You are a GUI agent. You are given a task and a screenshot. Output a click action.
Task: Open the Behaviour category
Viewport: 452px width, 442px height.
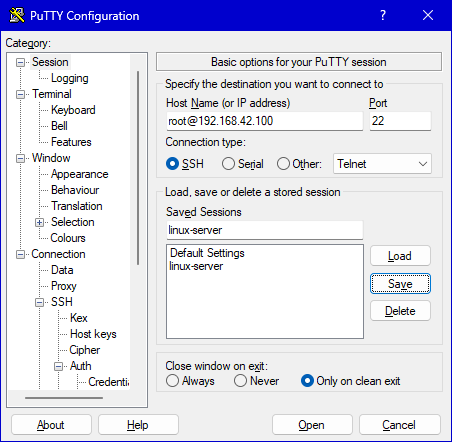[75, 190]
